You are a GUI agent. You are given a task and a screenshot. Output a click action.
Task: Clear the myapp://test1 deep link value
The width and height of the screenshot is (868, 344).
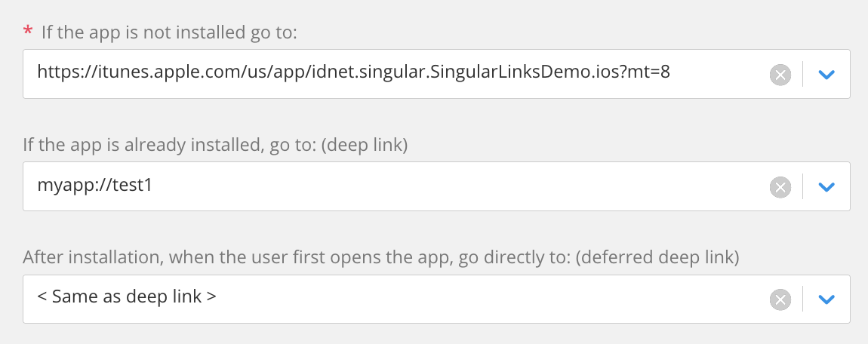coord(780,188)
